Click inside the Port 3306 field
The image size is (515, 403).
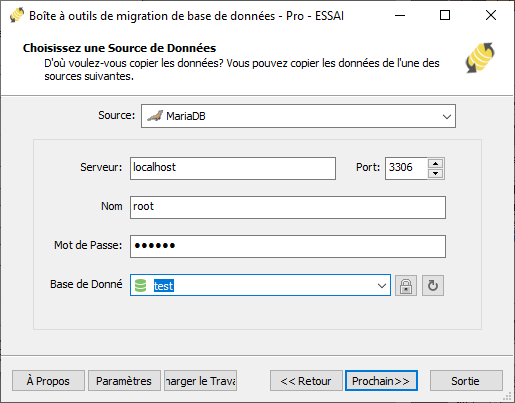point(406,168)
